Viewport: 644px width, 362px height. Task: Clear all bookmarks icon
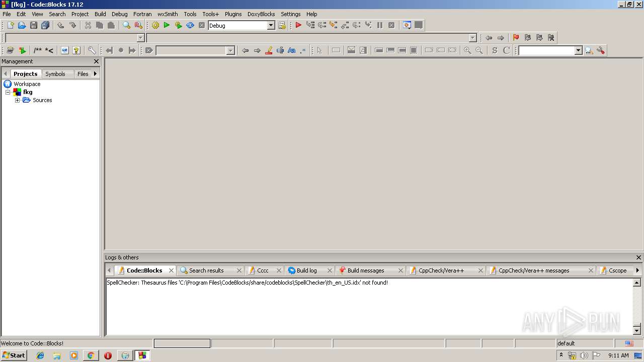point(551,38)
